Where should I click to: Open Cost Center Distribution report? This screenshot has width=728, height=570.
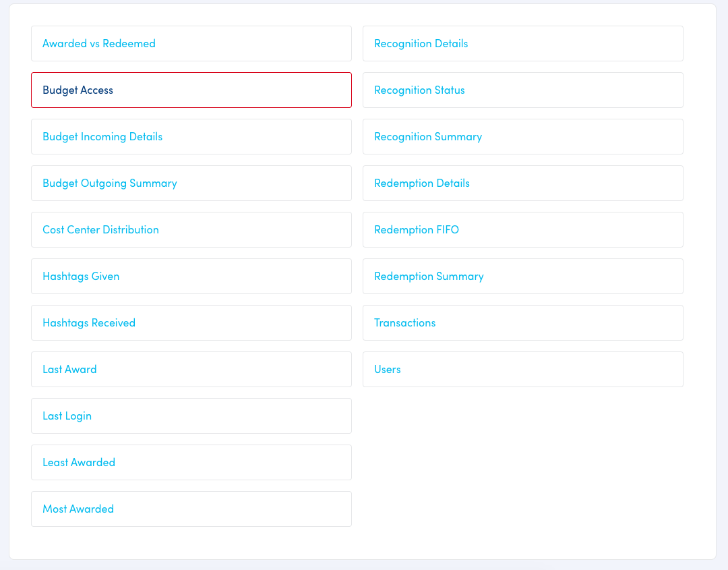pyautogui.click(x=101, y=230)
